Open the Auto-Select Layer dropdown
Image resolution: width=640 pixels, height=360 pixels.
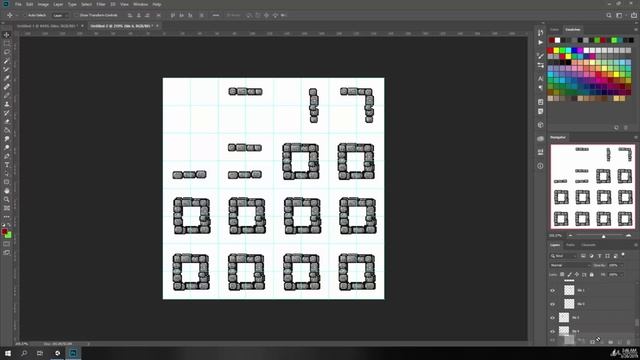(x=60, y=16)
